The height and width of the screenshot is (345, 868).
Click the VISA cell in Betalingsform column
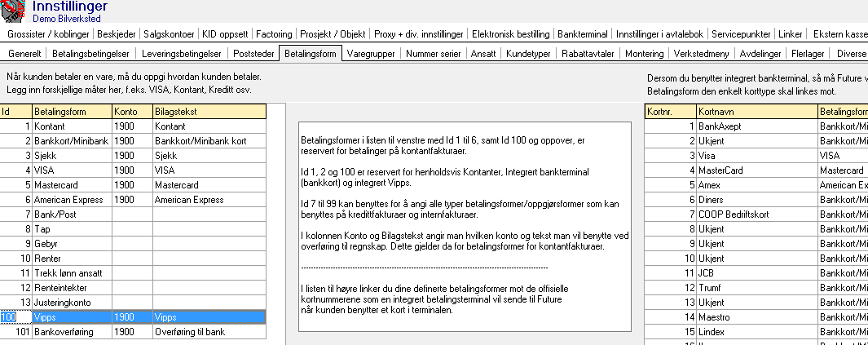72,170
